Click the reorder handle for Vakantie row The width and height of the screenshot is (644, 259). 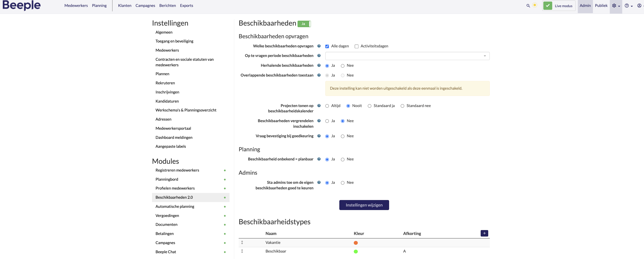click(242, 243)
